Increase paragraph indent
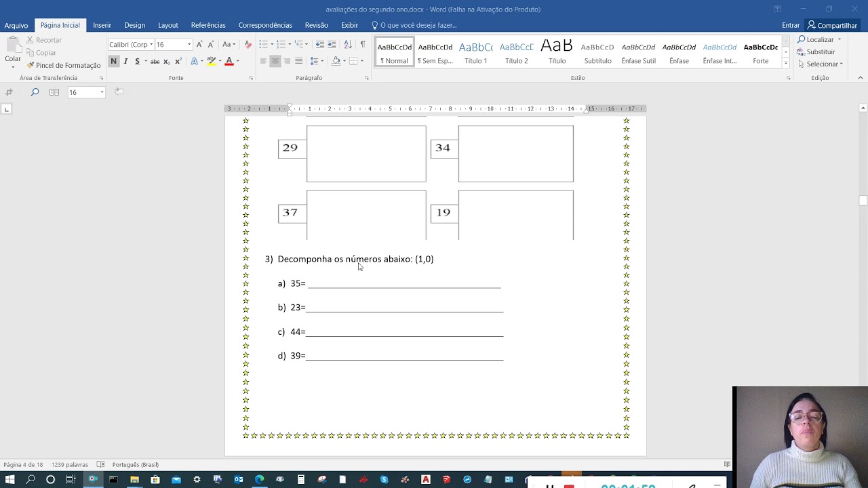868x488 pixels. [332, 44]
